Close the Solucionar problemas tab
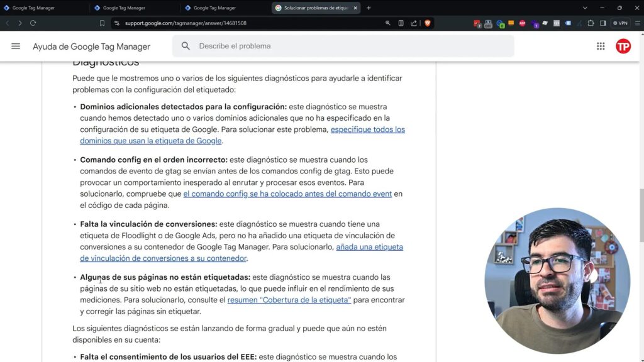Viewport: 644px width, 362px height. pyautogui.click(x=355, y=8)
